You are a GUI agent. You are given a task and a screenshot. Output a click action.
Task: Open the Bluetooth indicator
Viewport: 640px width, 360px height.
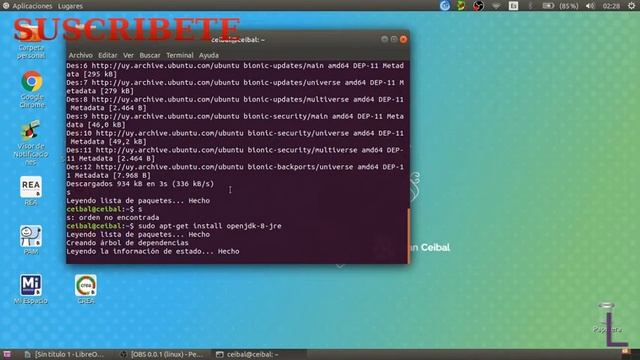click(530, 6)
